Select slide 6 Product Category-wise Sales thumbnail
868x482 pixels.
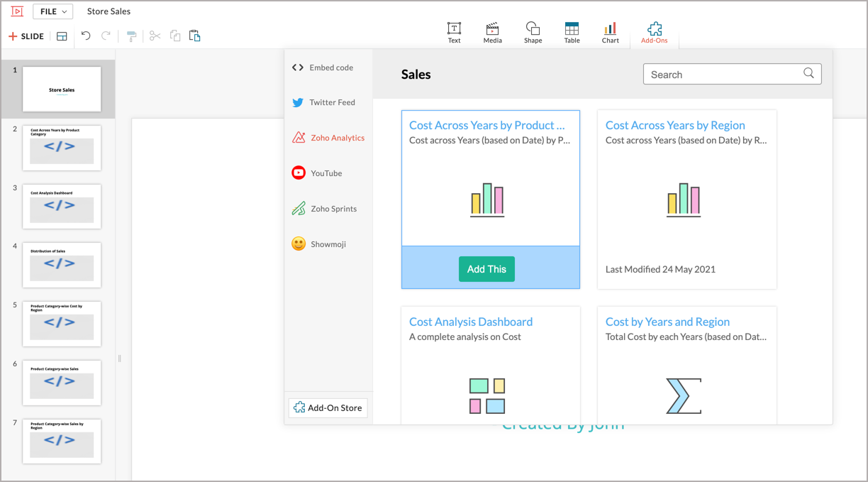pos(62,383)
